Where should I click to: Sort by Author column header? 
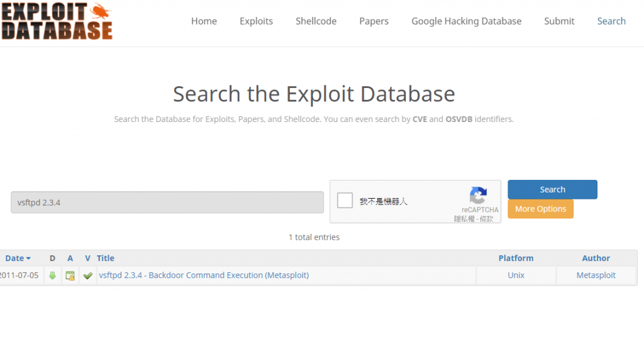596,258
